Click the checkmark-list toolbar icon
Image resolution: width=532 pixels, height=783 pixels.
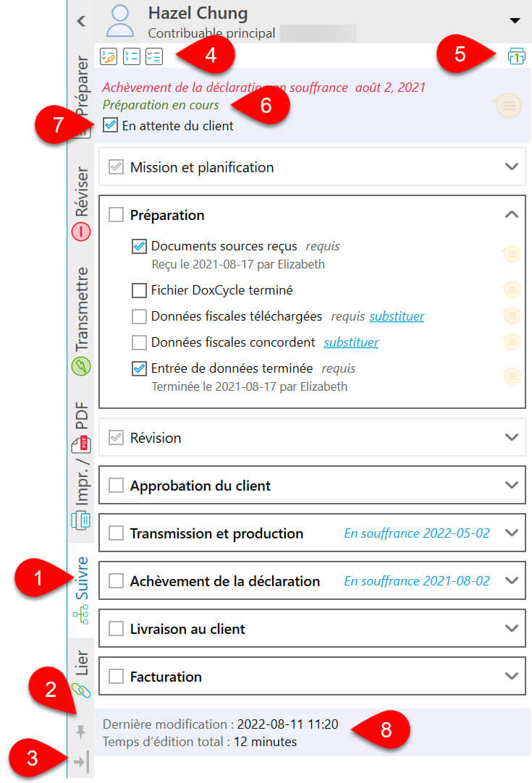pyautogui.click(x=154, y=56)
